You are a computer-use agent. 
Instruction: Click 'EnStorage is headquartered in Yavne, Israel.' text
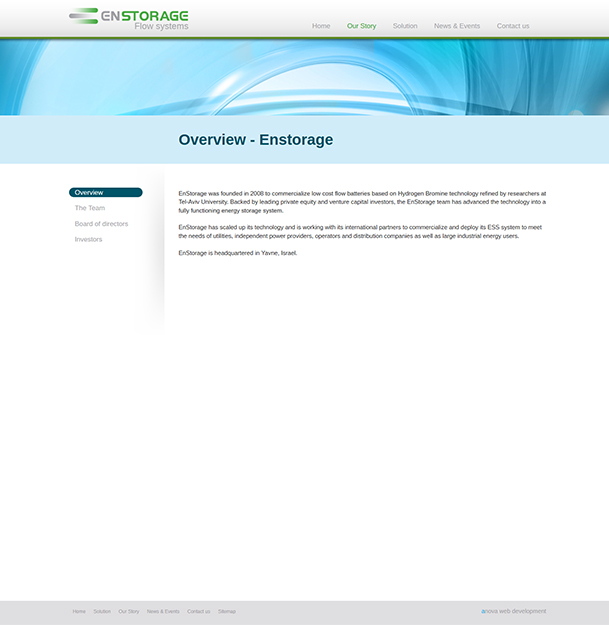coord(238,253)
